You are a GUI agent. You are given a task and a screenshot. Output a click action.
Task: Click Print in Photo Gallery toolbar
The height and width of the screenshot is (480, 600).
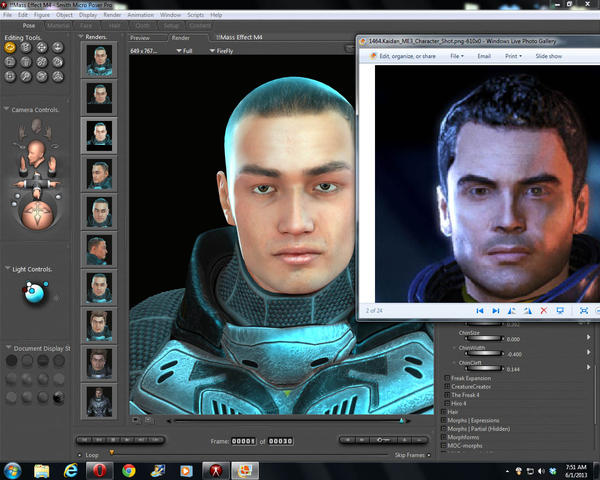point(513,56)
